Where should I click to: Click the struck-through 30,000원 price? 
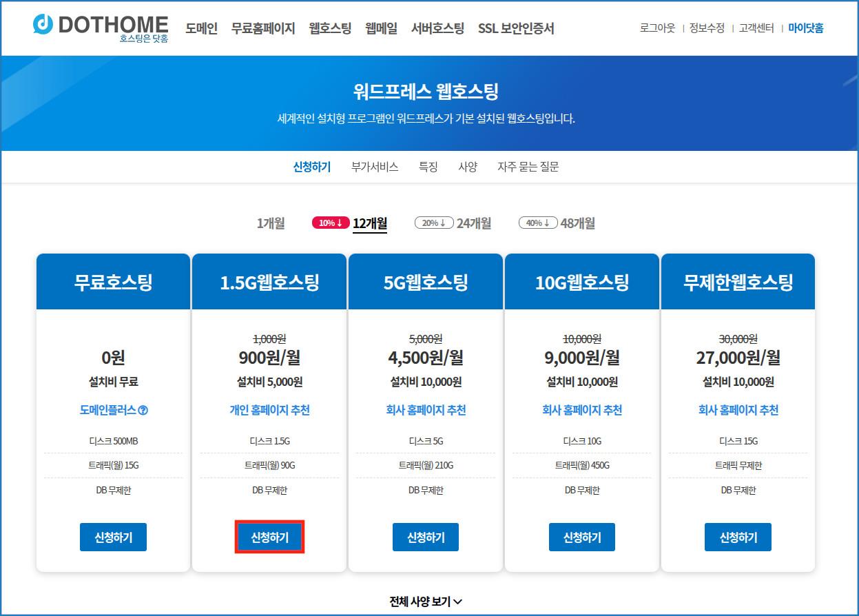[738, 338]
